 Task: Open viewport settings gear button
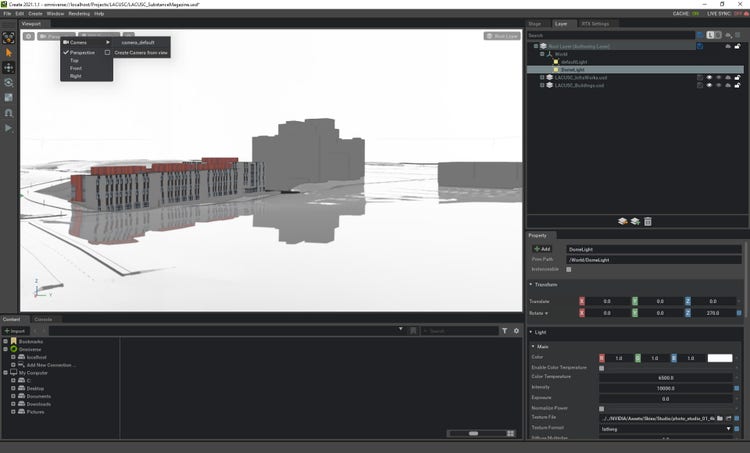pyautogui.click(x=29, y=36)
